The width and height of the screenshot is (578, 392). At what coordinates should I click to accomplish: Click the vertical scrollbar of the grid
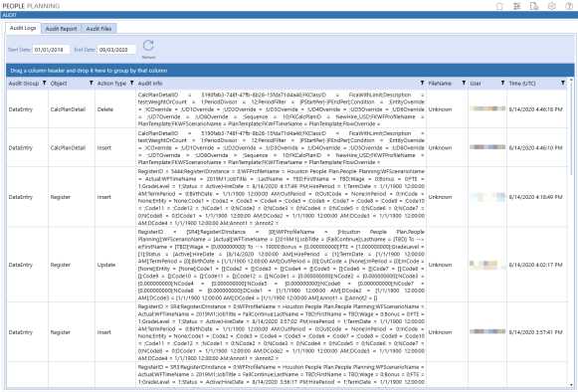[571, 233]
